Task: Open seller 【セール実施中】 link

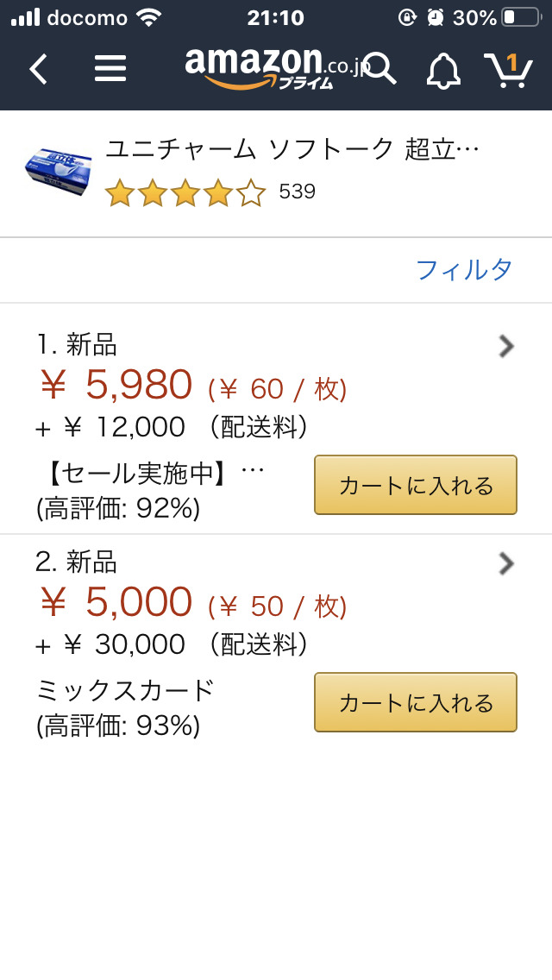Action: (x=151, y=473)
